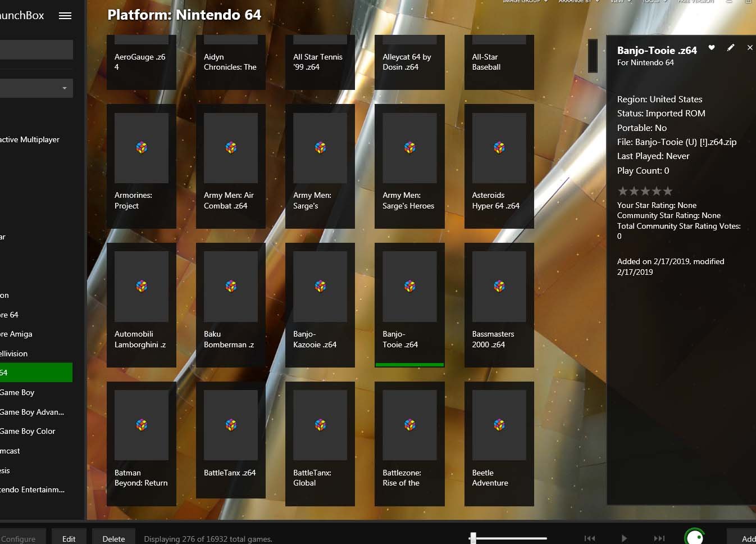Click 'Status: Imported ROM' detail text
756x544 pixels.
pos(661,114)
